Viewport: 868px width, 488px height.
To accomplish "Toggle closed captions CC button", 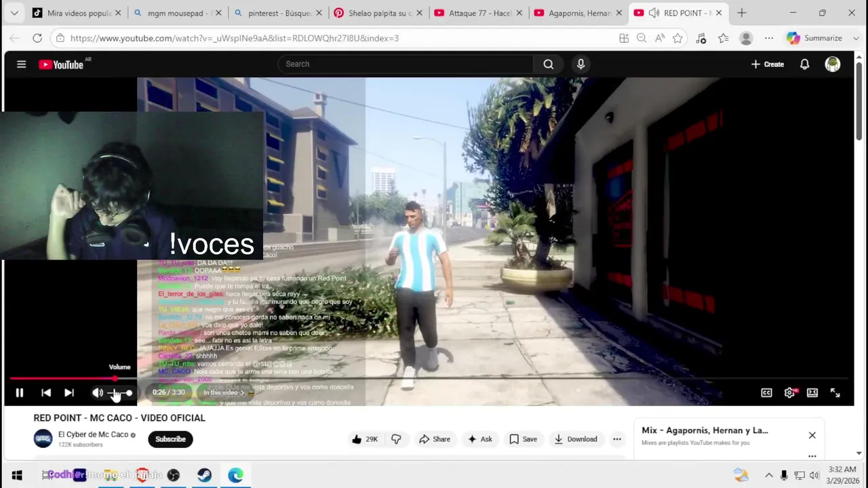I will coord(766,392).
